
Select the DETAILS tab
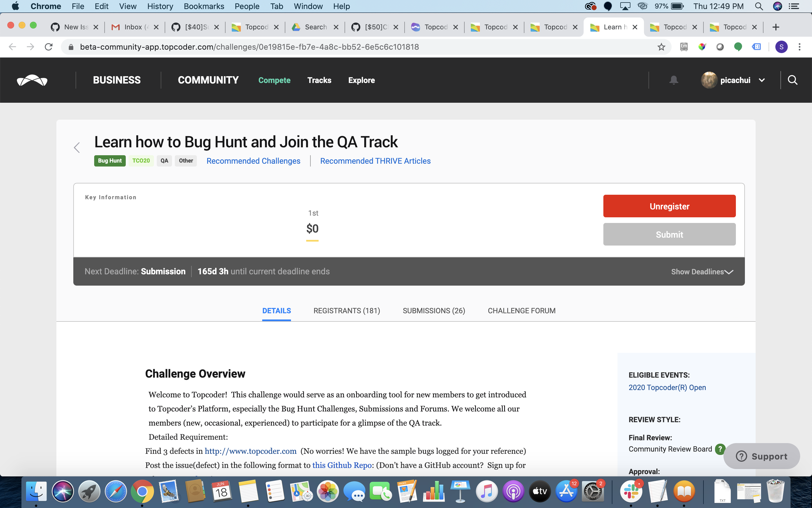coord(277,311)
